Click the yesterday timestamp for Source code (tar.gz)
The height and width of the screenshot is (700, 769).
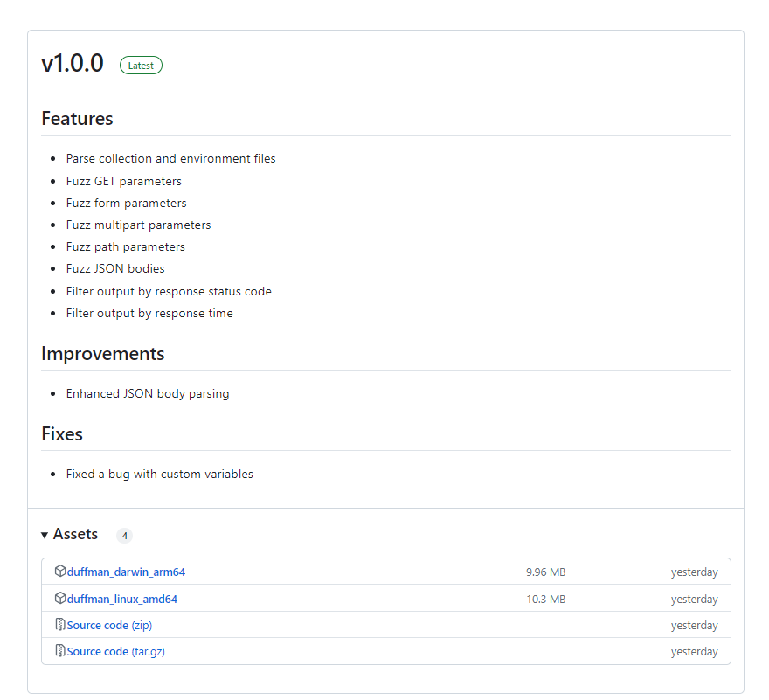[x=694, y=652]
